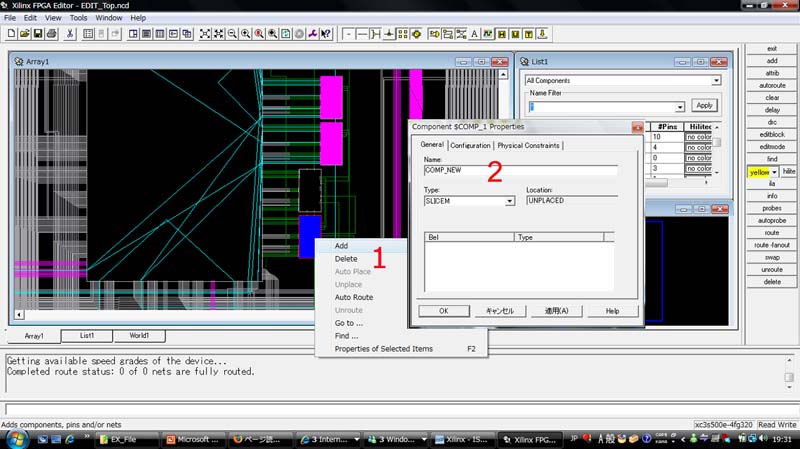Click the editblock button in right panel
800x449 pixels.
click(771, 135)
